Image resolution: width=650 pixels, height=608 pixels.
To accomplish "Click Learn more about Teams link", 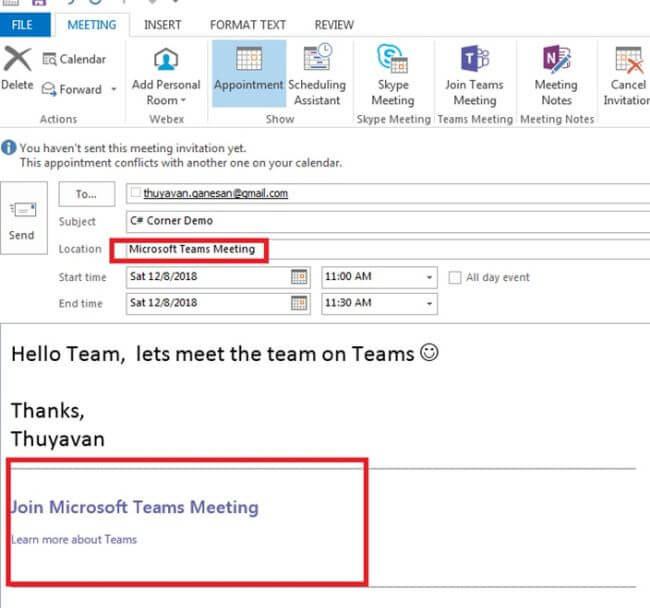I will click(x=74, y=540).
